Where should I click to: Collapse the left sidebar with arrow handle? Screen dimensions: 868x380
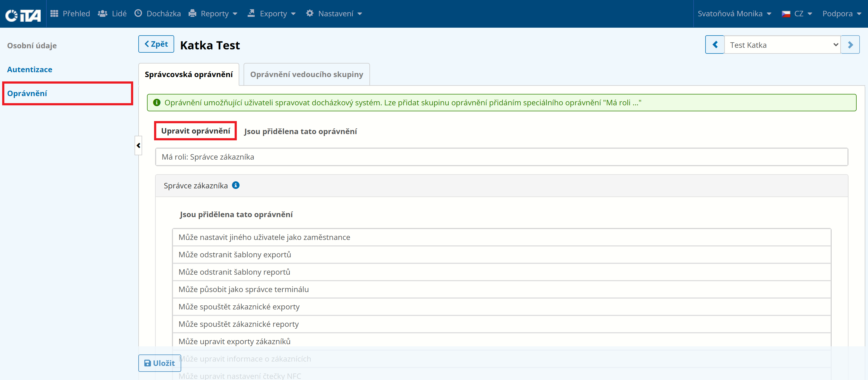coord(138,146)
